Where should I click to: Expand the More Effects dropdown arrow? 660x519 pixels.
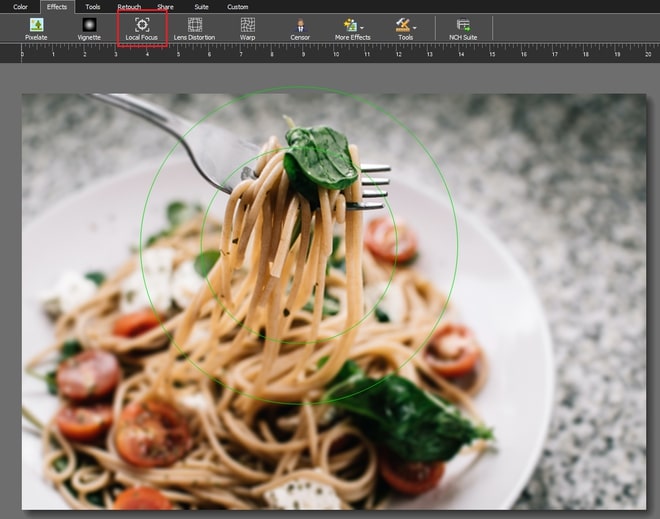(362, 28)
